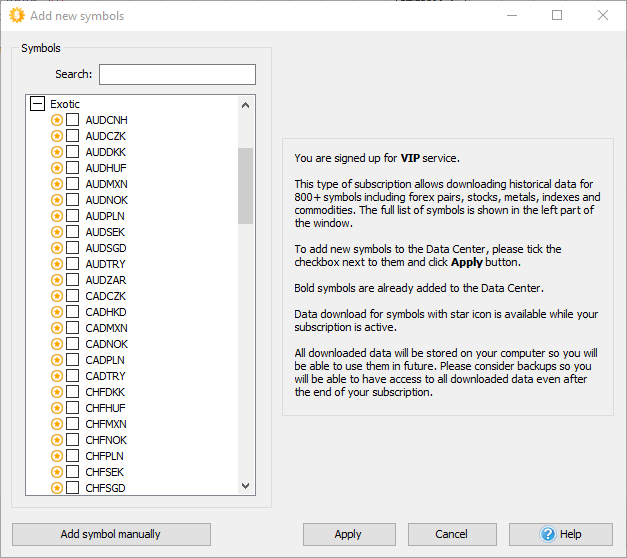
Task: Click the star icon next to CHFSGD
Action: point(57,488)
